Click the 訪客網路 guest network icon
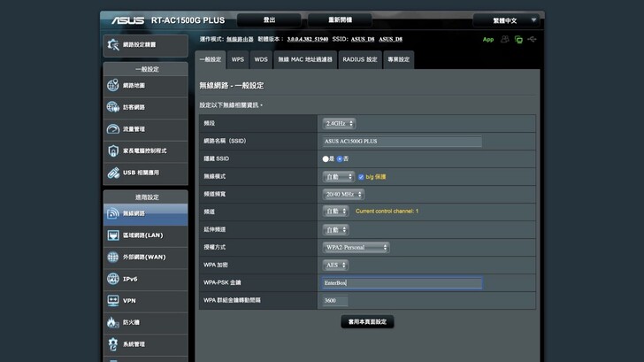 coord(113,107)
